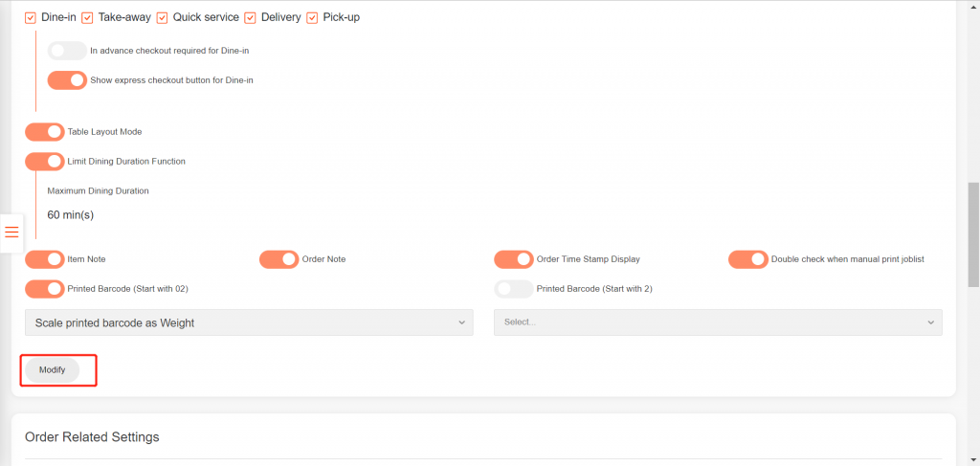
Task: Disable Printed Barcode (Start with 02)
Action: coord(45,289)
